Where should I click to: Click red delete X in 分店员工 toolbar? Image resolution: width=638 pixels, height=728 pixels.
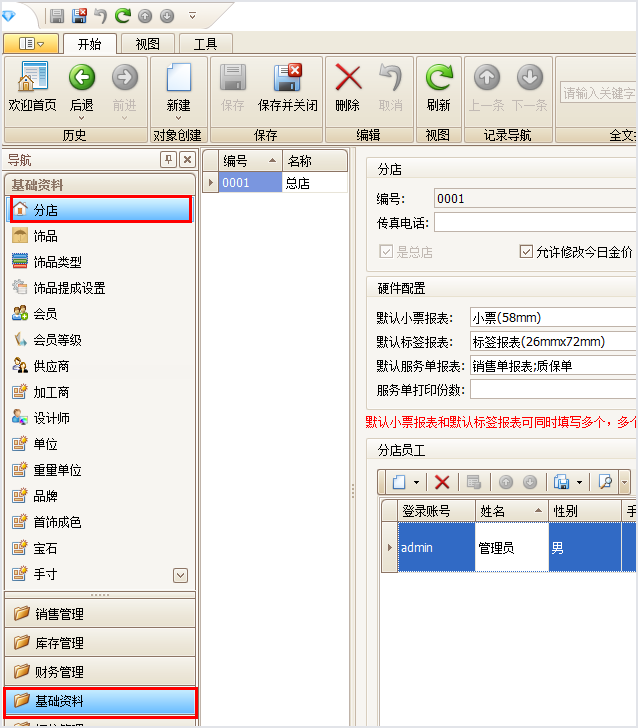coord(442,482)
